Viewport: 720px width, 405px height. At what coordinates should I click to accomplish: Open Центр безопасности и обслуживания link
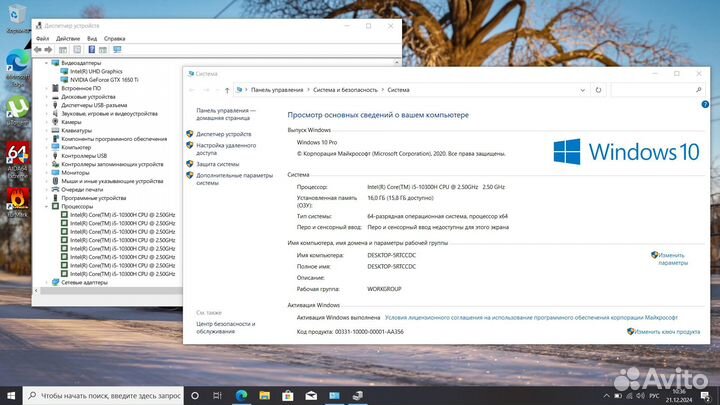point(225,327)
